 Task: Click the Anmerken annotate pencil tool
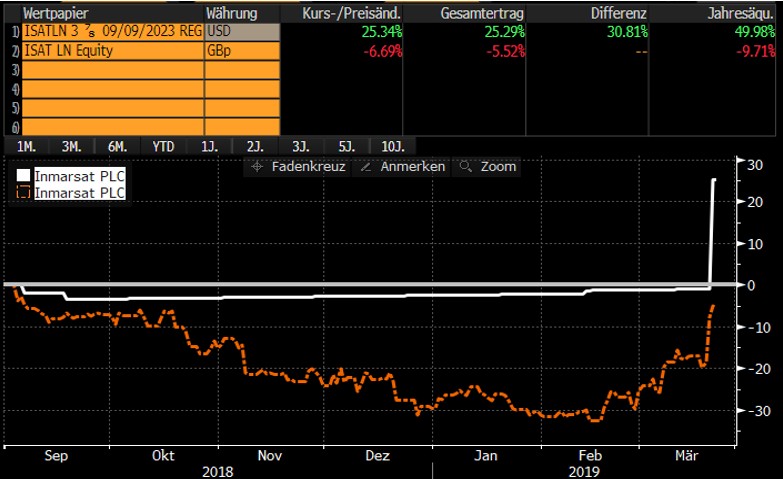click(403, 167)
